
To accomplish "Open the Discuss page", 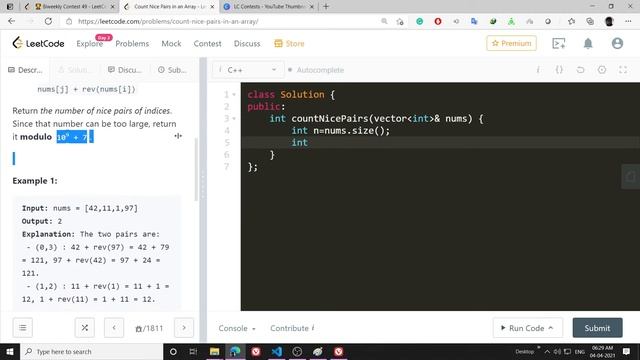I will point(247,44).
